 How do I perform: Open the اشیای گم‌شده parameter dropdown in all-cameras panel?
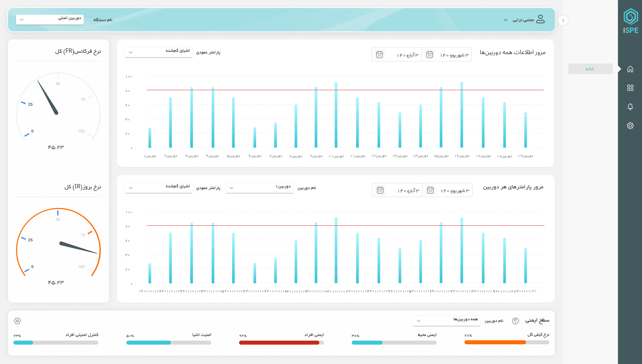pyautogui.click(x=159, y=52)
